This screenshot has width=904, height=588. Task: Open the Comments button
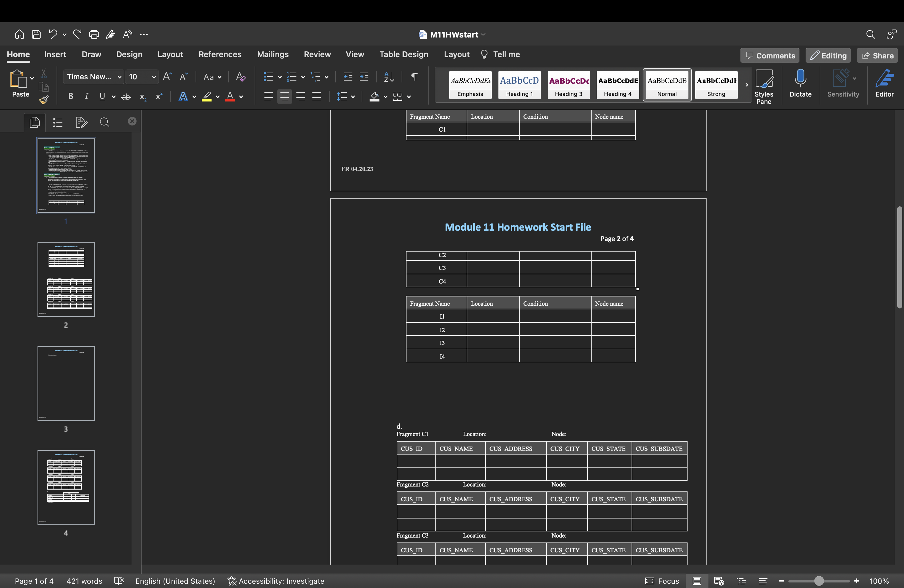770,55
